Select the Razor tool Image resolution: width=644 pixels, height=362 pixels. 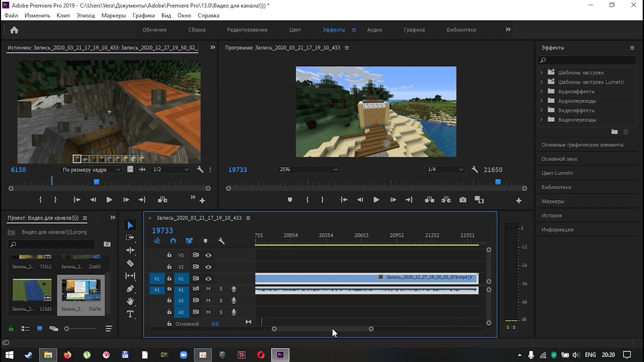pos(130,263)
